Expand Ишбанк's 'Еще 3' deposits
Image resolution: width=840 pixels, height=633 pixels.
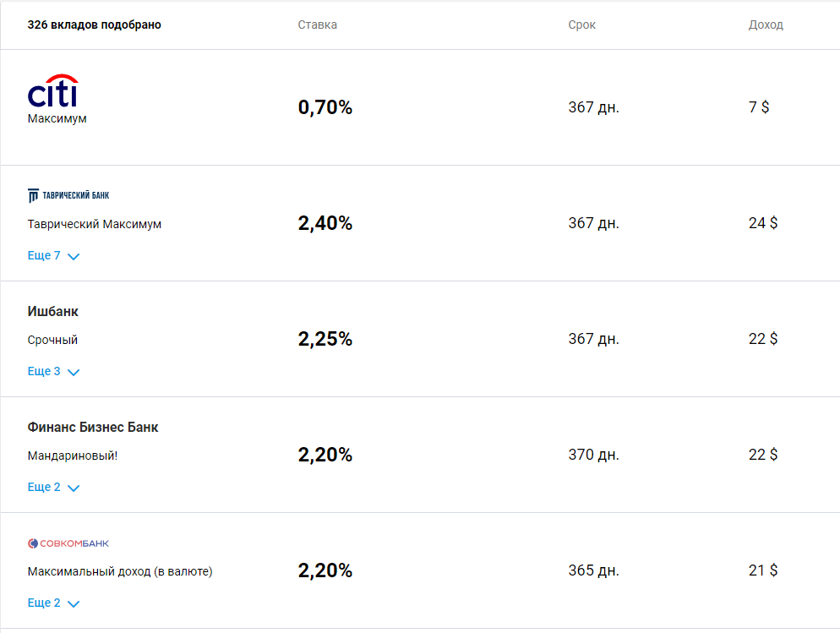45,371
